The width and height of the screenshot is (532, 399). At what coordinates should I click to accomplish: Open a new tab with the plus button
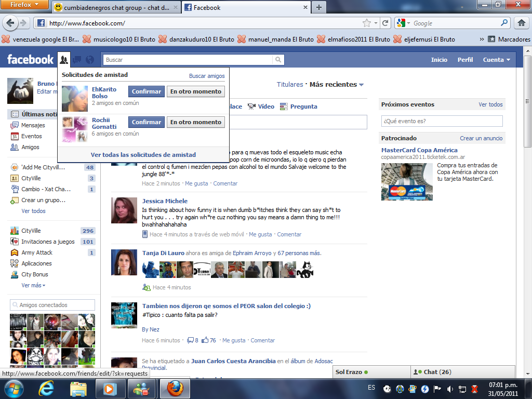pyautogui.click(x=319, y=7)
